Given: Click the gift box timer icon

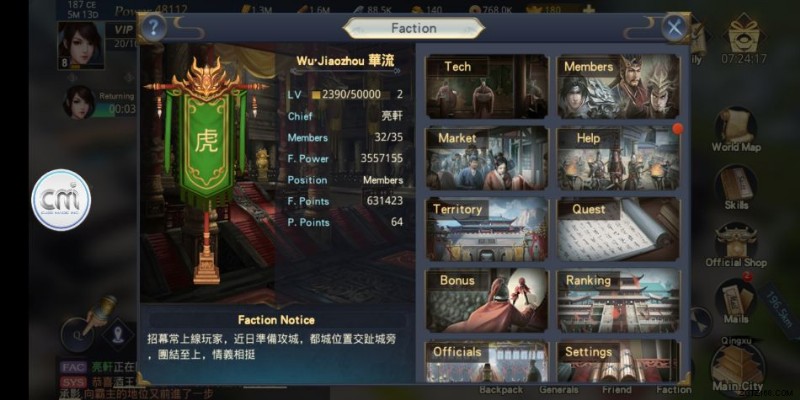Looking at the screenshot, I should click(744, 33).
